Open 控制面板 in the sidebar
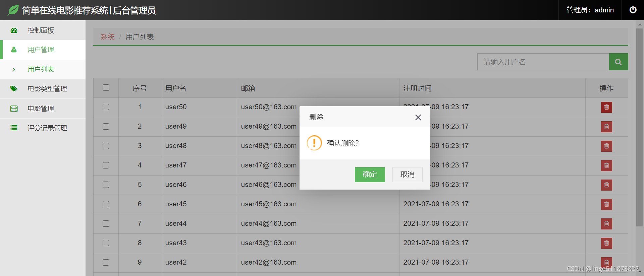This screenshot has width=644, height=276. [43, 30]
